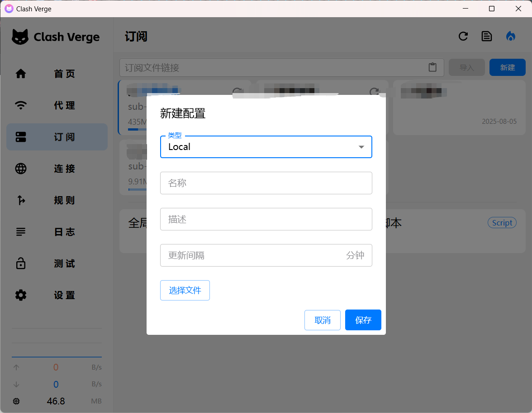This screenshot has height=413, width=532.
Task: Cancel the dialog with 取消
Action: click(323, 320)
